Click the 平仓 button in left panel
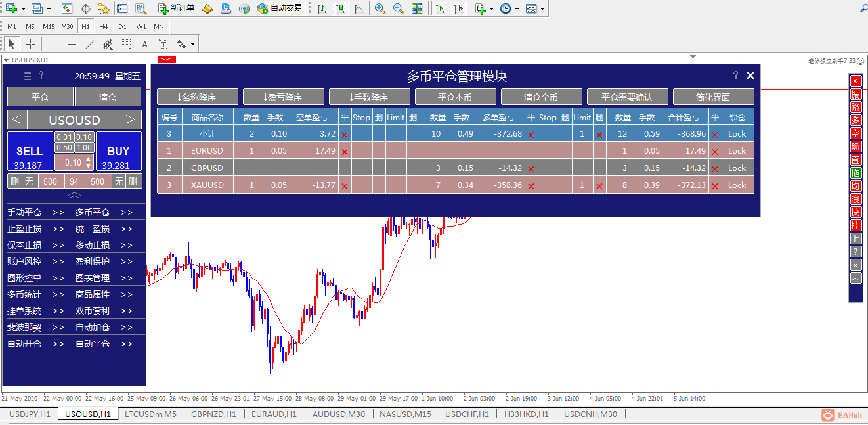Viewport: 868px width, 425px height. coord(40,97)
